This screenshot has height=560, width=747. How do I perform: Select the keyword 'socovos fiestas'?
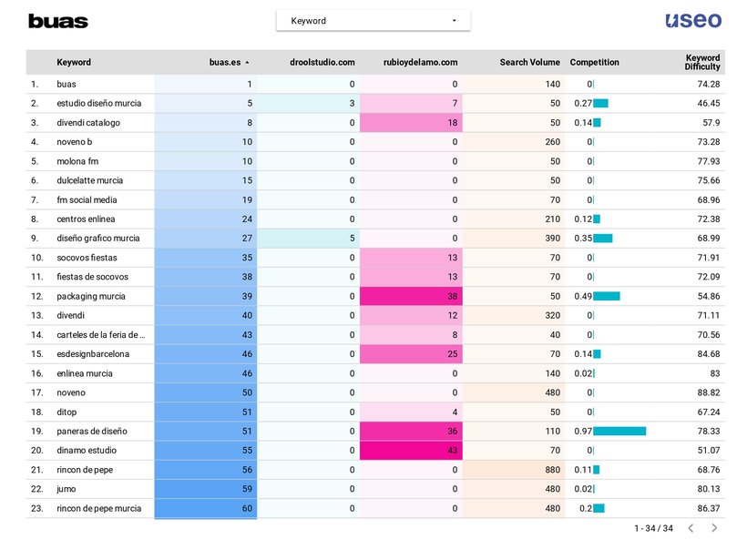(x=87, y=258)
